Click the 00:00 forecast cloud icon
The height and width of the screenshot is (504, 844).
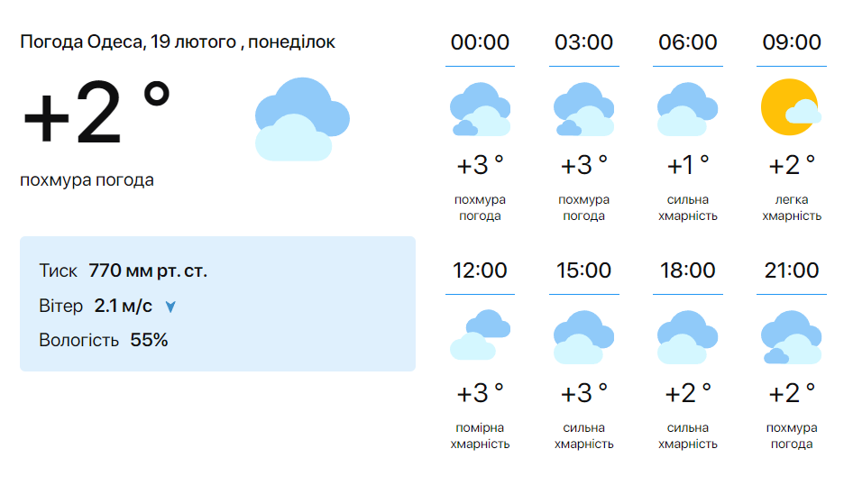(480, 110)
